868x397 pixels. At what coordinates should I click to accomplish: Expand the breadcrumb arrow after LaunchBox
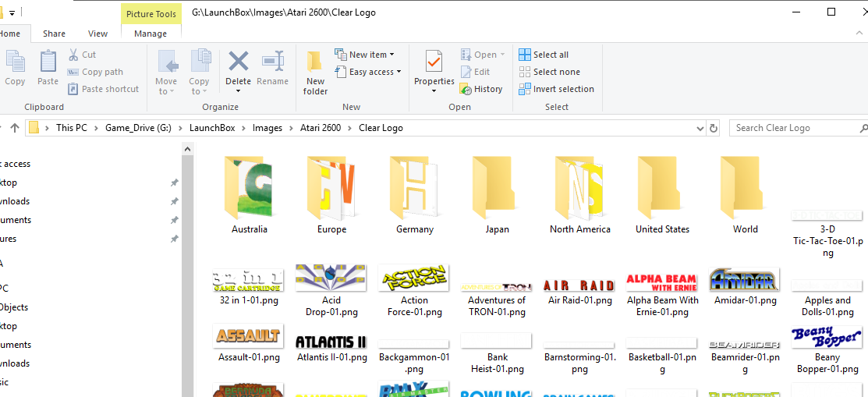pos(244,128)
